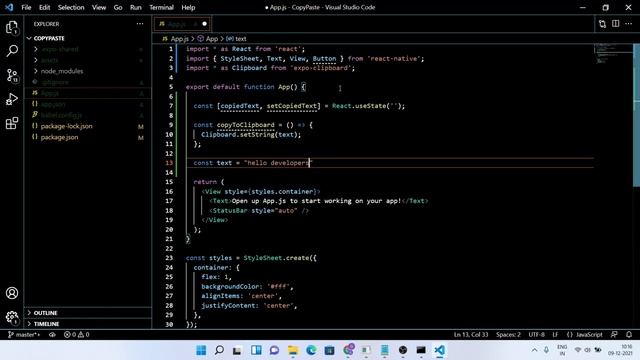Open the Terminal menu

pyautogui.click(x=161, y=7)
